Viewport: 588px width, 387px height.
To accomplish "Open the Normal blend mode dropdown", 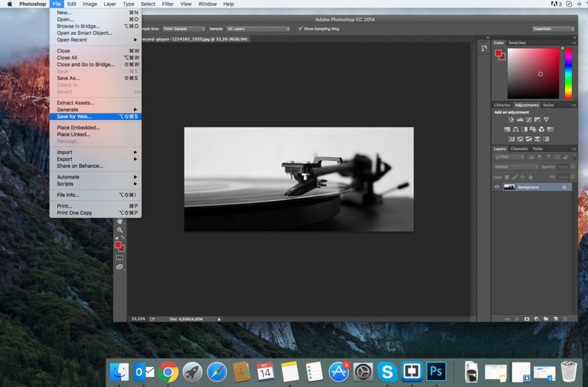I will [x=515, y=167].
